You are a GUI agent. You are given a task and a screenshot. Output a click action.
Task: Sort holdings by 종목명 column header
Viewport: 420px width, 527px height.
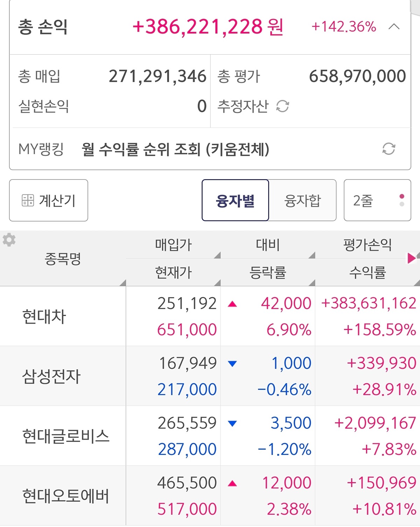(x=63, y=259)
